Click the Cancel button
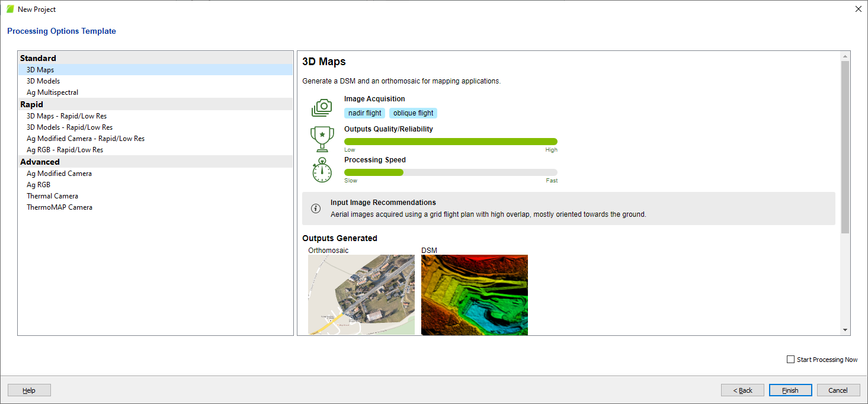Image resolution: width=868 pixels, height=404 pixels. (838, 390)
